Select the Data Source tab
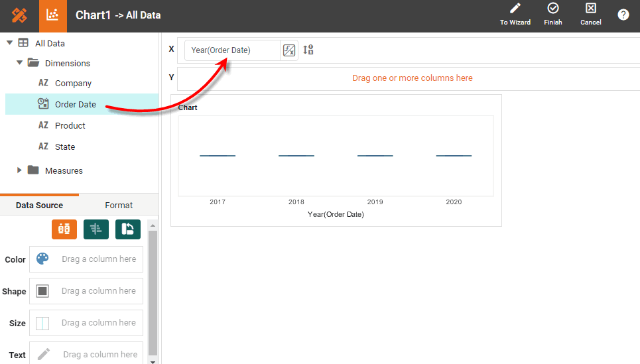This screenshot has height=364, width=640. tap(39, 206)
